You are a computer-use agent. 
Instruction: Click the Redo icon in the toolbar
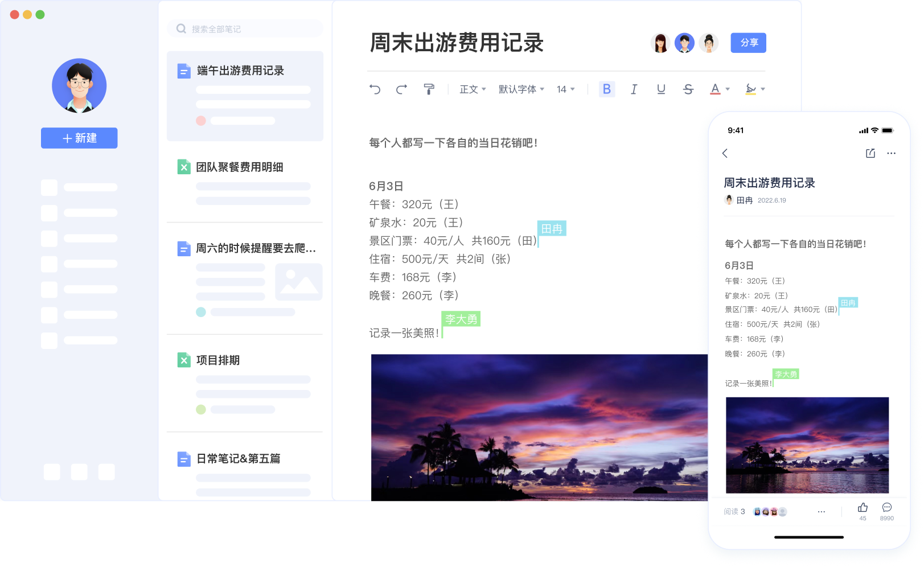[401, 89]
